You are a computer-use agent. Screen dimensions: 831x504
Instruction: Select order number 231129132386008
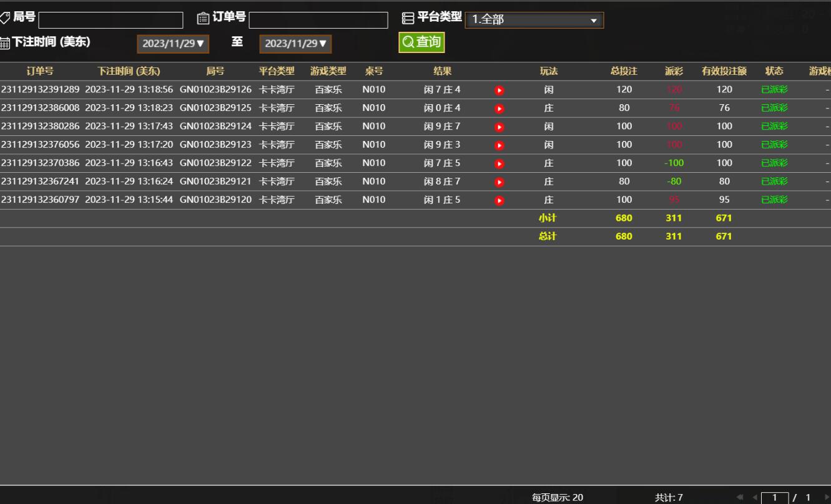(41, 108)
